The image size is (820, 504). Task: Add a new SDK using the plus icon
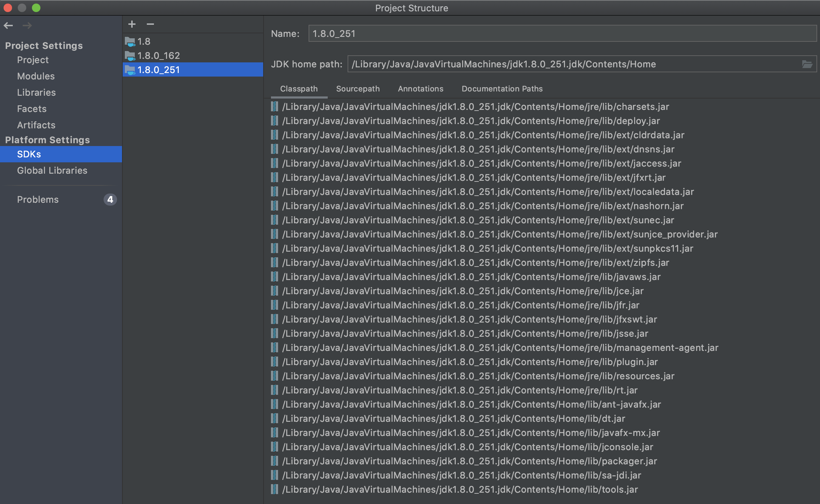tap(132, 24)
